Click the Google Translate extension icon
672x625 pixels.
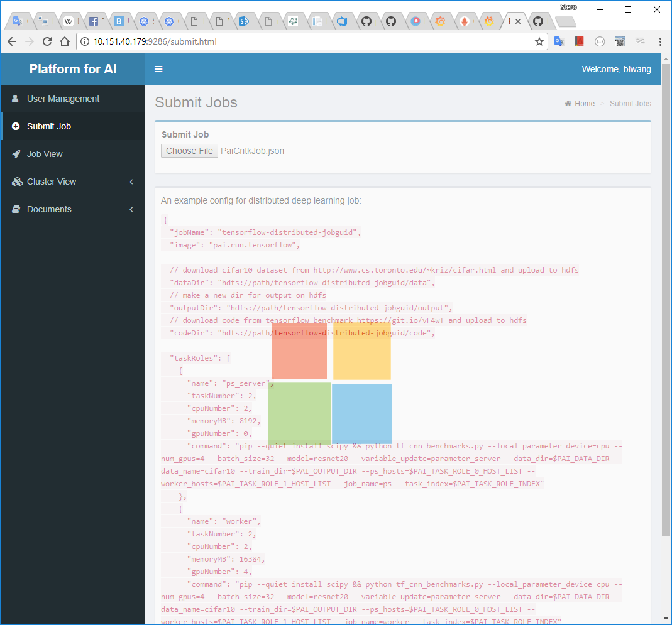559,41
